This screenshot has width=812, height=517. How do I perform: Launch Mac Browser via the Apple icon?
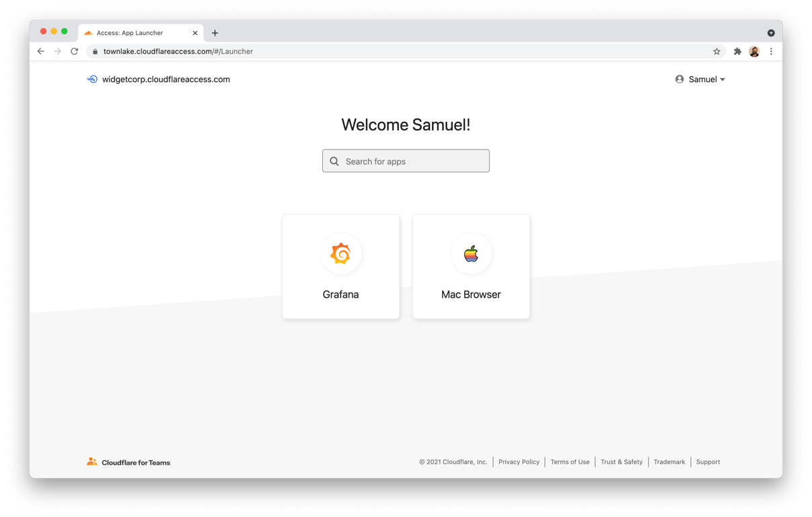tap(471, 254)
